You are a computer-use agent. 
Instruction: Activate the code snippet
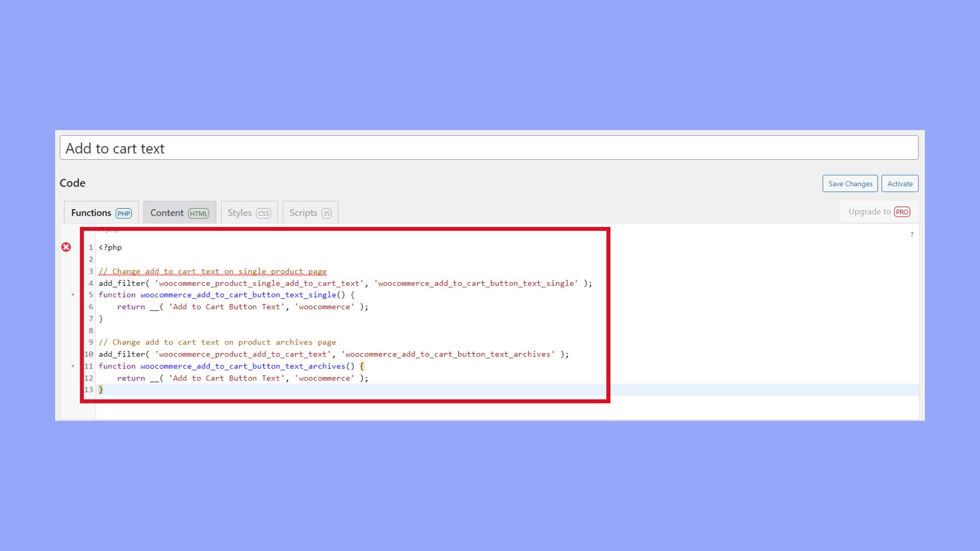pyautogui.click(x=900, y=183)
